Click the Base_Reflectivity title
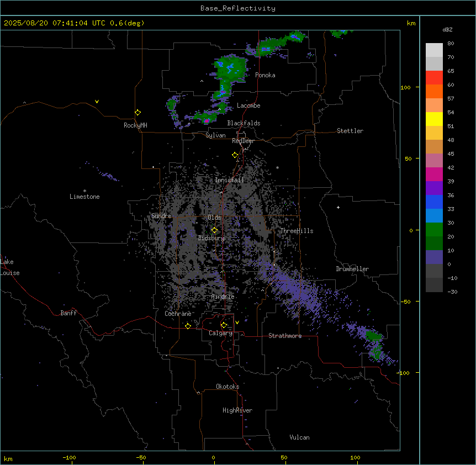The image size is (476, 465). coord(238,8)
